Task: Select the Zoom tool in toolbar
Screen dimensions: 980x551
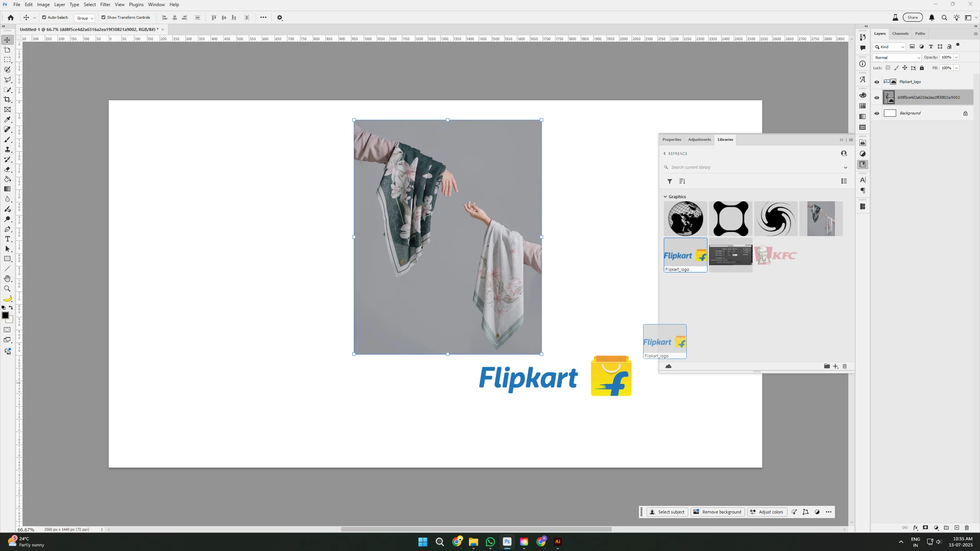Action: (x=7, y=289)
